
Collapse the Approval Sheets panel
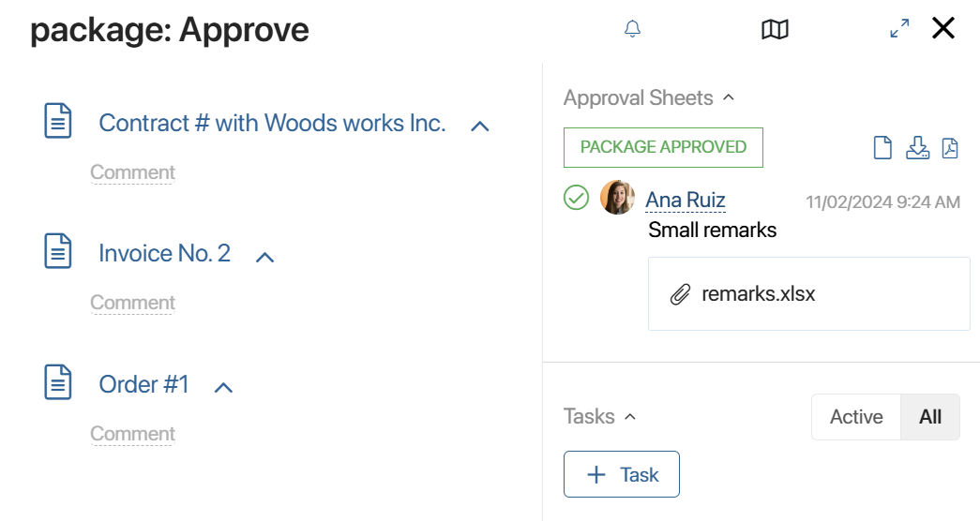(x=729, y=97)
